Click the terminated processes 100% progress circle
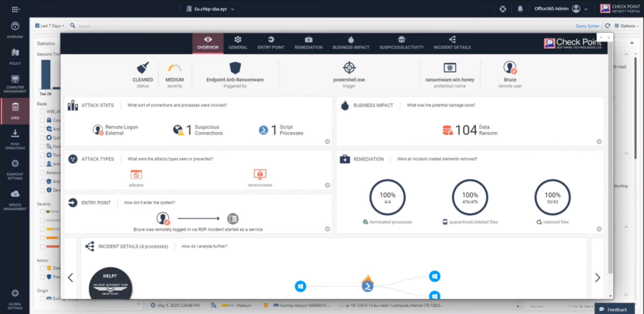Image resolution: width=644 pixels, height=314 pixels. [x=387, y=198]
